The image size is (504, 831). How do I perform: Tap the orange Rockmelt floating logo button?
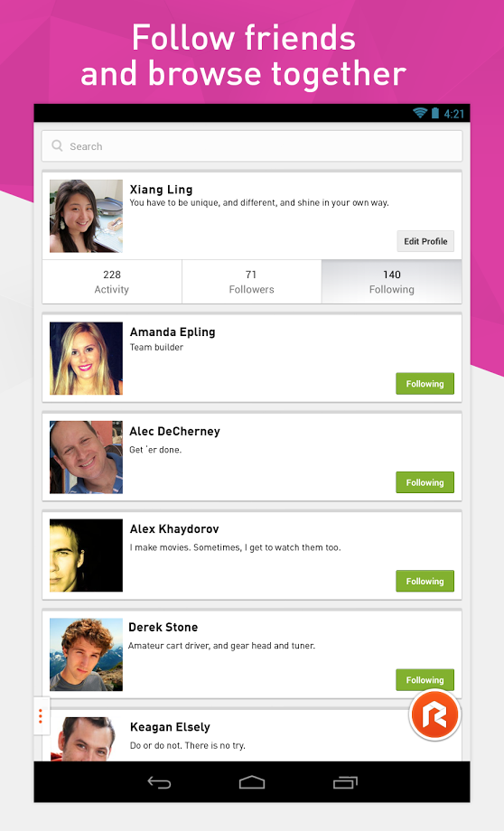tap(434, 714)
